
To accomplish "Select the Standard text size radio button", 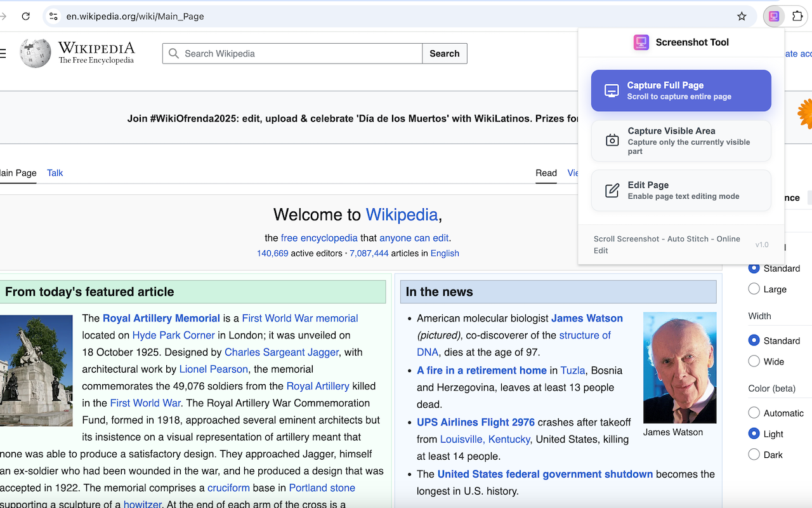I will point(754,268).
